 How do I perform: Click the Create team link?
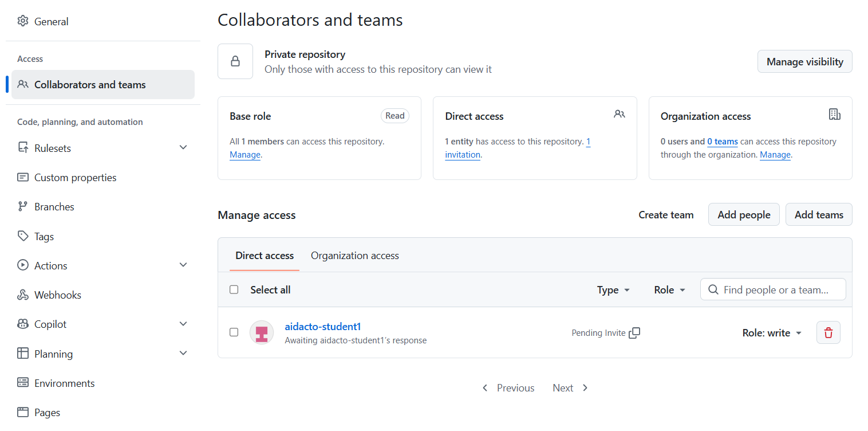[x=666, y=215]
